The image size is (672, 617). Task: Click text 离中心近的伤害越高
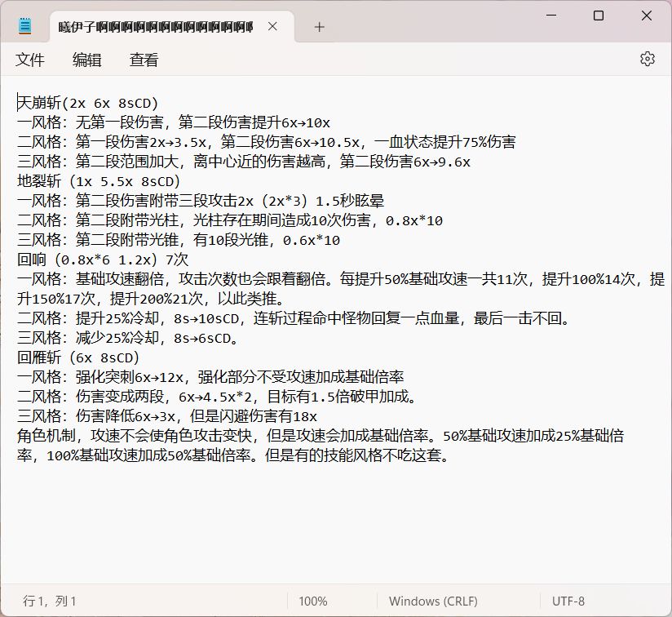point(259,162)
